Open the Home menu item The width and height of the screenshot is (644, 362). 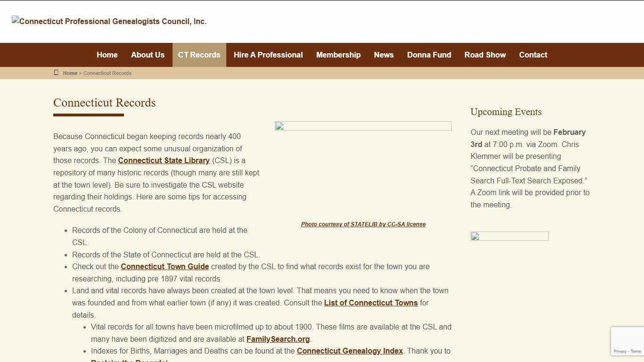pyautogui.click(x=107, y=55)
